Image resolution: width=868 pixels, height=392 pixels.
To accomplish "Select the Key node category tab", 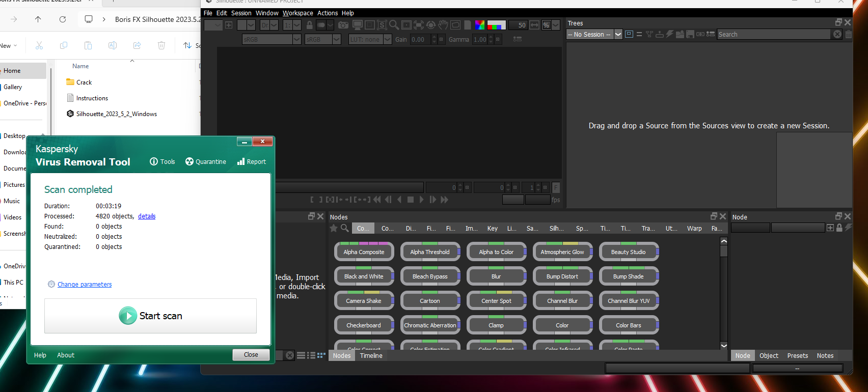I will point(493,228).
